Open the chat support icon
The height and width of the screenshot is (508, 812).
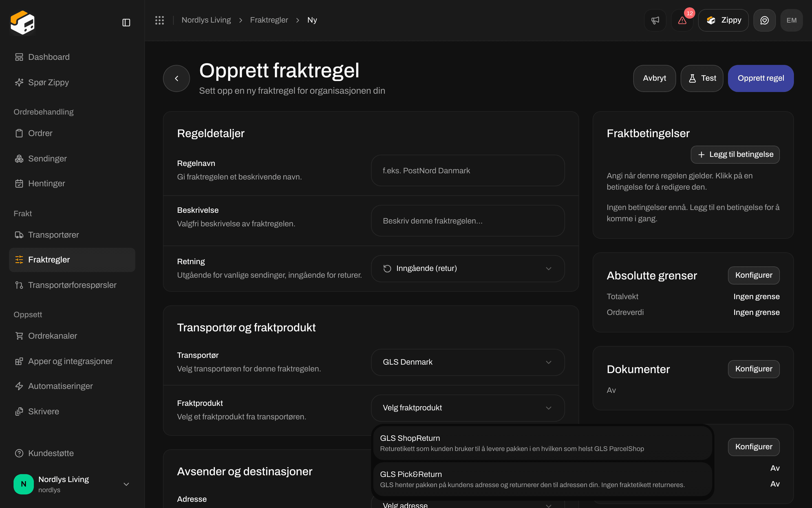764,20
